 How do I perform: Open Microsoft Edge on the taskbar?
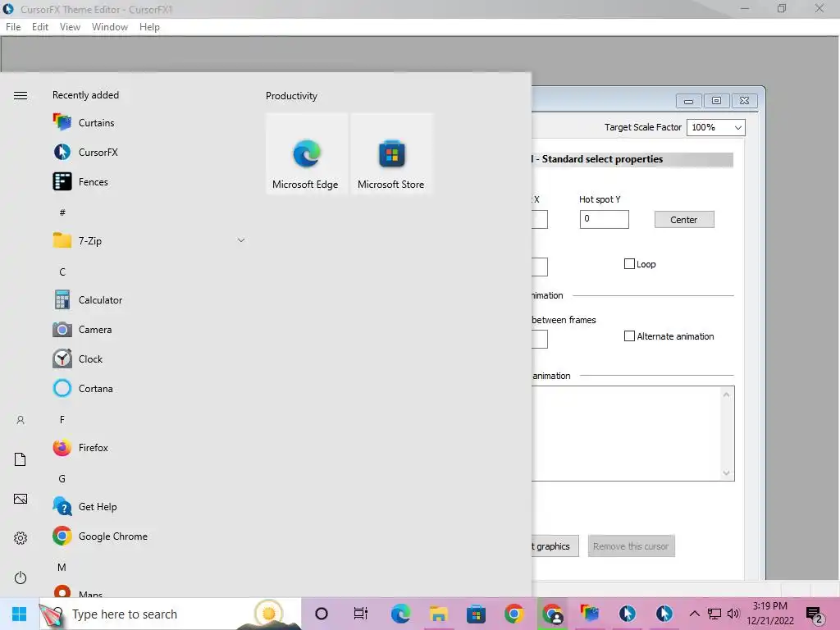400,614
